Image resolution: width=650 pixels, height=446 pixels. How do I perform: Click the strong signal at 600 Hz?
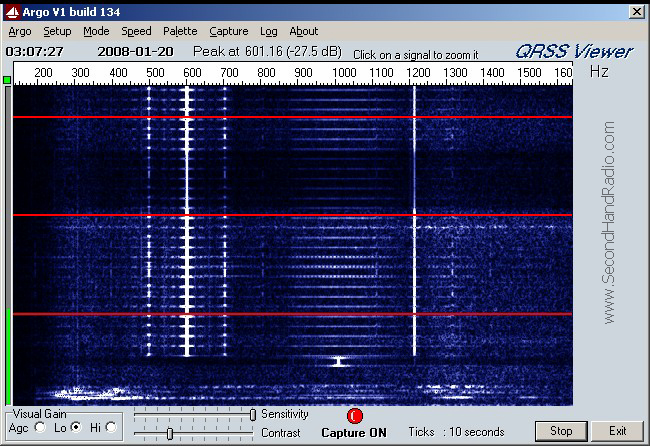click(187, 221)
